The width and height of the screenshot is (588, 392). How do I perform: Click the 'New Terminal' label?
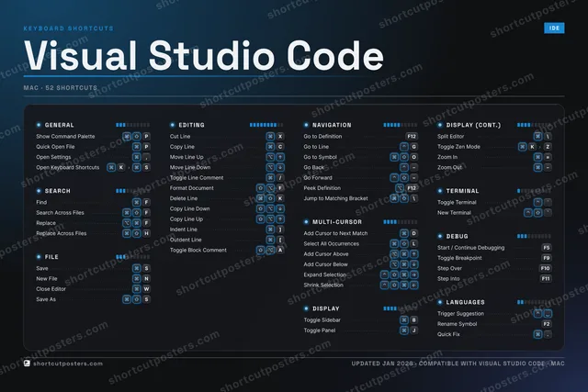454,213
